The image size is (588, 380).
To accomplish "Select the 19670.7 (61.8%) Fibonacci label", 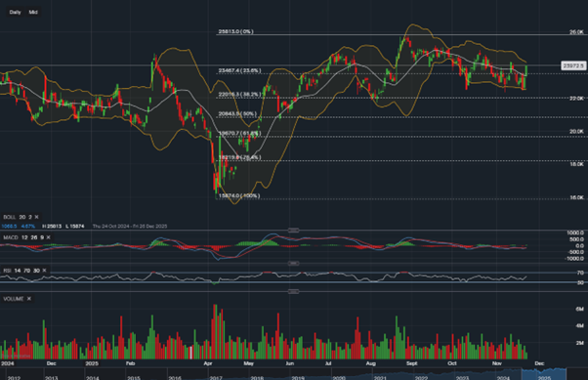I will click(239, 133).
